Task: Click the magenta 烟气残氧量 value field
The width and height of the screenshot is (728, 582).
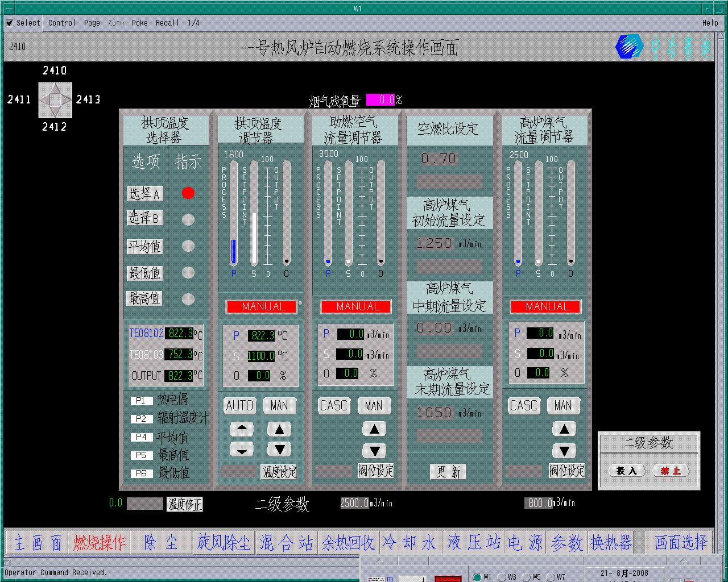Action: point(380,100)
